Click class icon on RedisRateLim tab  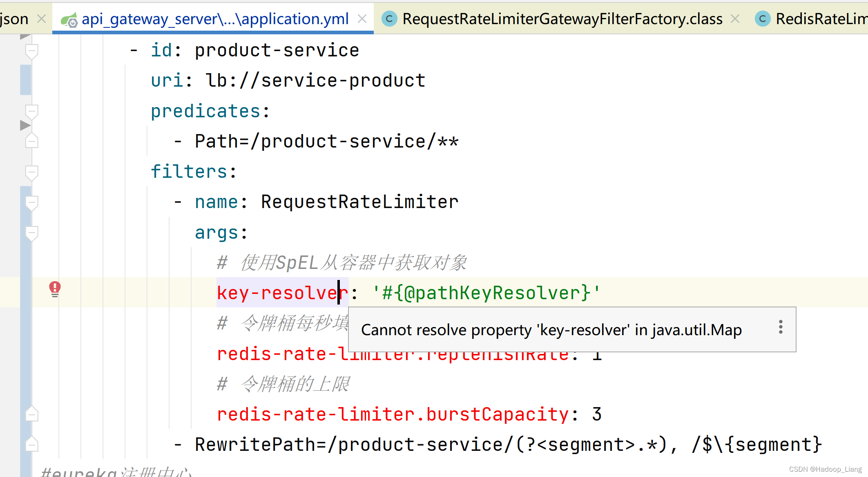762,19
